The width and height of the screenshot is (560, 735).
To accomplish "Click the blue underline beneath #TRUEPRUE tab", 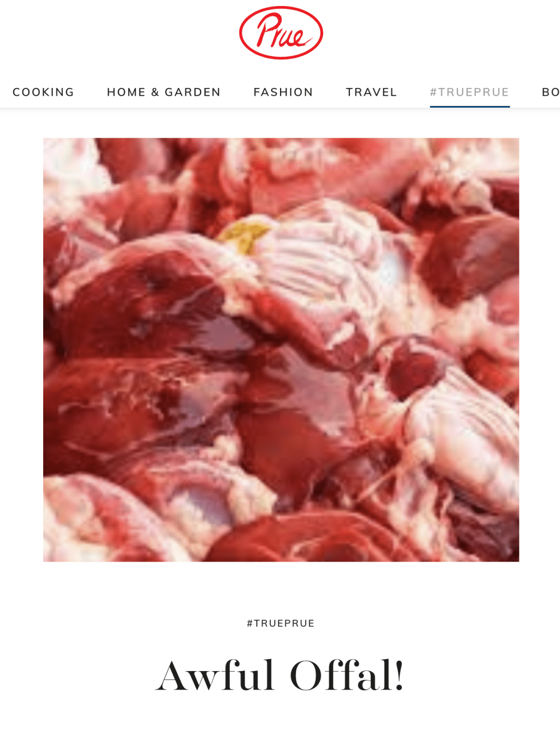I will (470, 107).
